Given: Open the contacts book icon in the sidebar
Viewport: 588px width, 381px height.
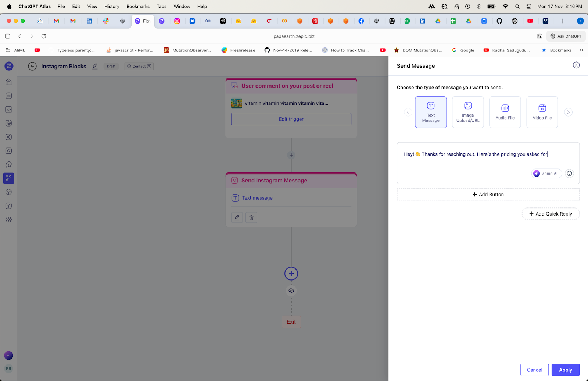Looking at the screenshot, I should point(9,110).
